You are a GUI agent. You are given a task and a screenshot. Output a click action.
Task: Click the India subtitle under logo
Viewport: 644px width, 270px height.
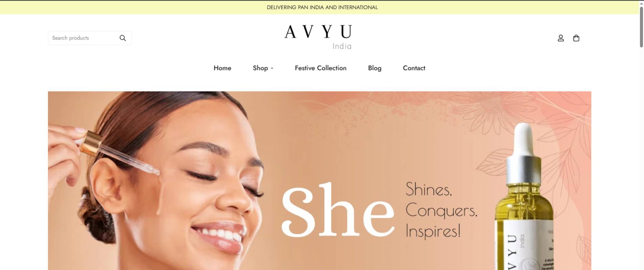pos(342,46)
